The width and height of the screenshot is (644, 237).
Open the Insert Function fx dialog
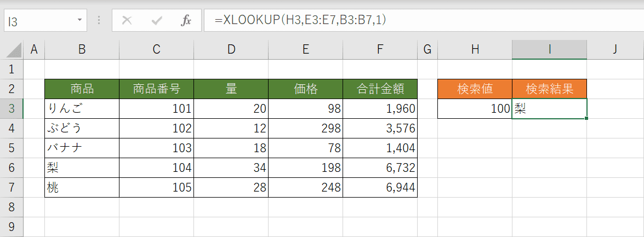(x=186, y=21)
